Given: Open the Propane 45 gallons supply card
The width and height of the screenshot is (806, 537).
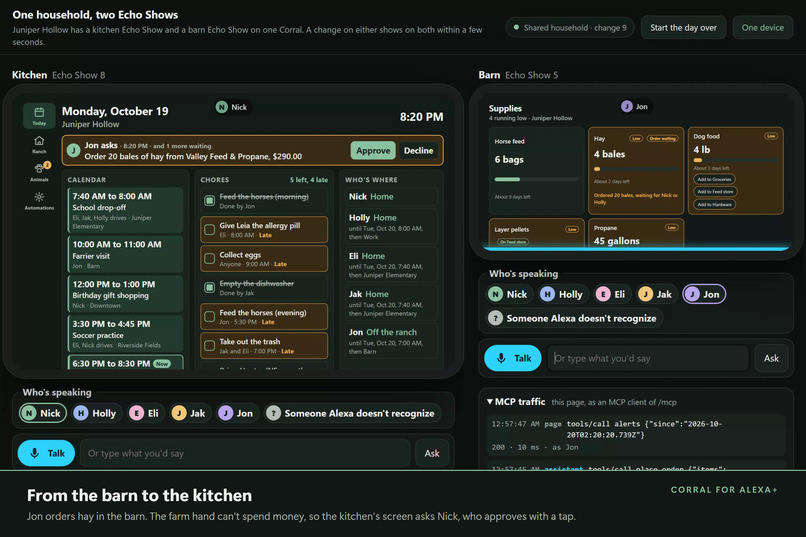Looking at the screenshot, I should click(636, 234).
